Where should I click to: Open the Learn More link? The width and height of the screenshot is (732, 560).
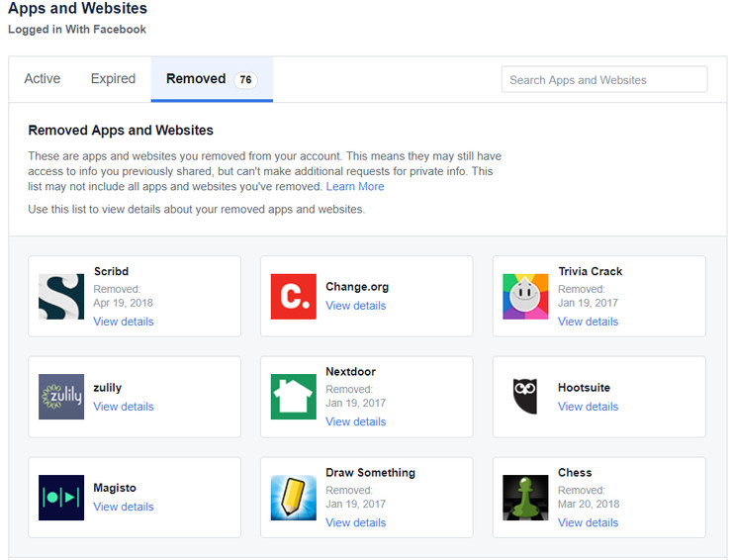tap(355, 187)
